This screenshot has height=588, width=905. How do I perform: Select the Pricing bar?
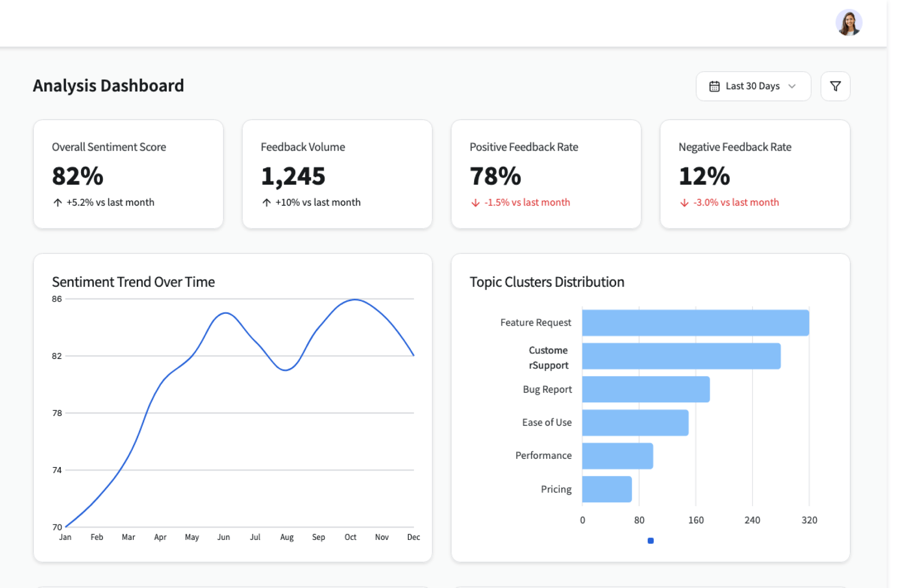[607, 489]
